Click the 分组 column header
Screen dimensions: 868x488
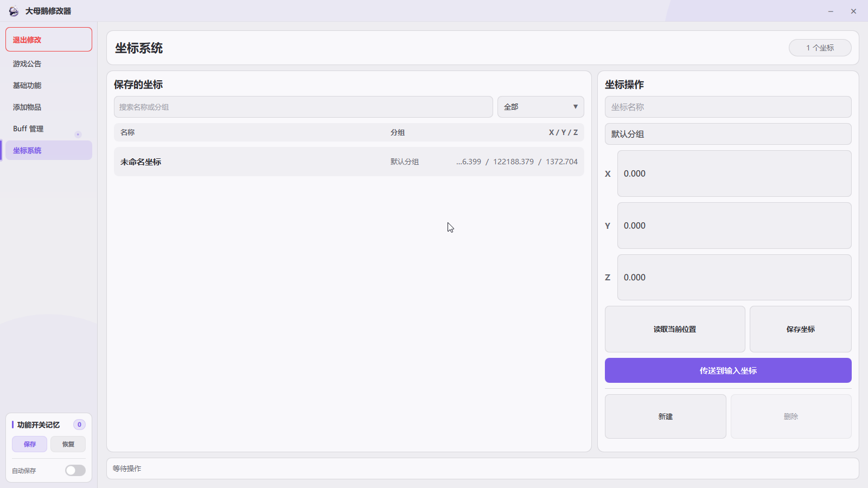(x=398, y=132)
